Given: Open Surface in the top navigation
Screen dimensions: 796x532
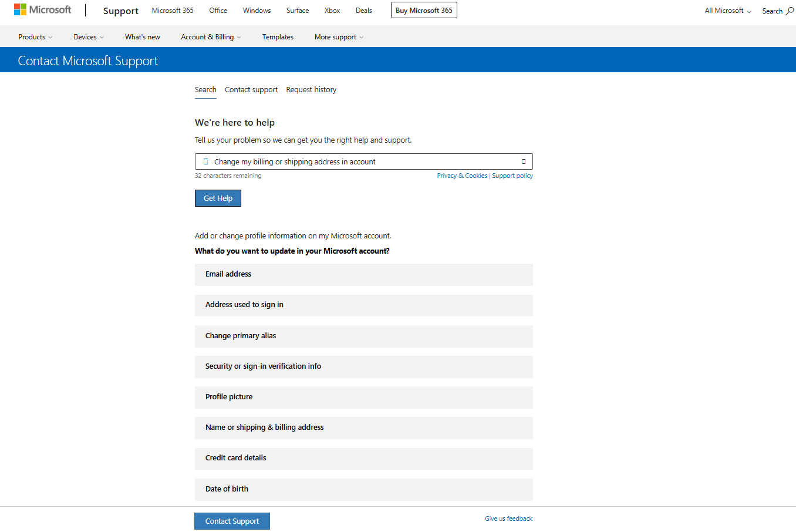Looking at the screenshot, I should coord(298,11).
